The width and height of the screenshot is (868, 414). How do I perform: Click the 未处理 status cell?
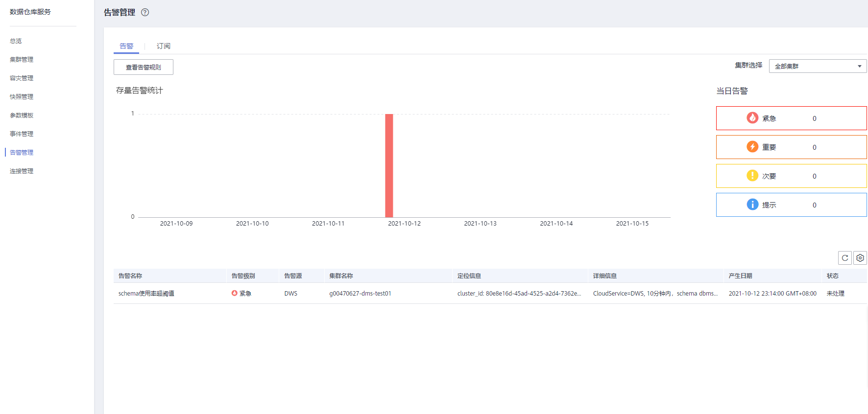pyautogui.click(x=836, y=294)
